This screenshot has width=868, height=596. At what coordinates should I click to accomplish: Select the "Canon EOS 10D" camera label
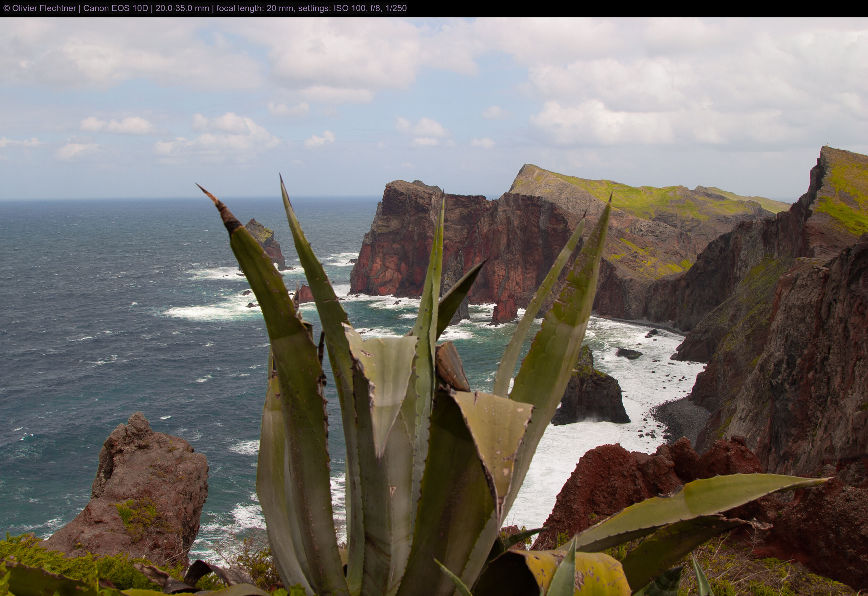[x=115, y=8]
